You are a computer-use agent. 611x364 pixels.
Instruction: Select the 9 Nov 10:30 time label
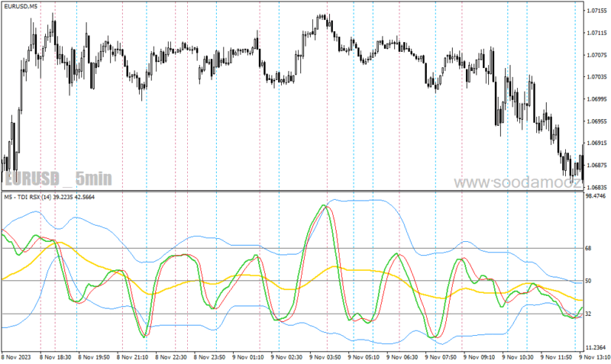518,356
